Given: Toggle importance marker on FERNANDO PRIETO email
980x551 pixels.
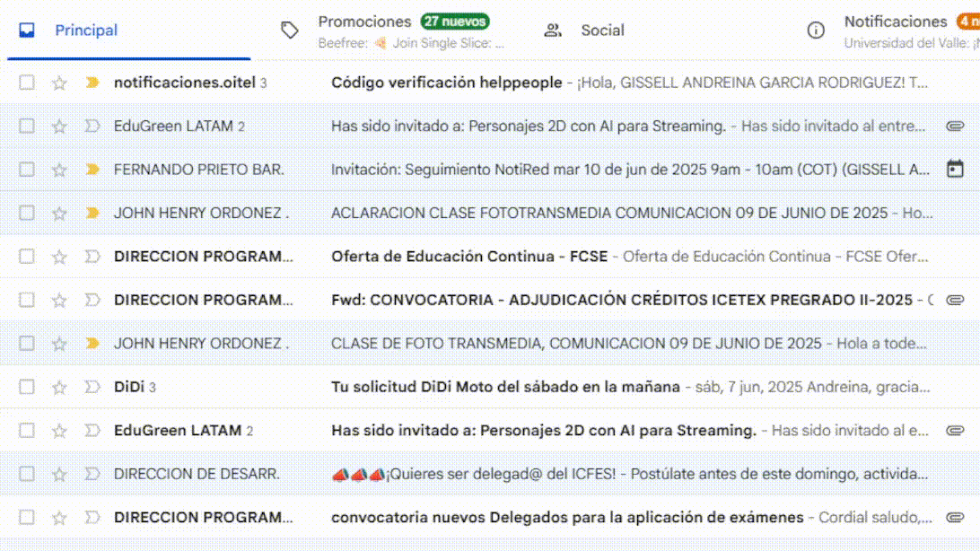Looking at the screenshot, I should pyautogui.click(x=92, y=170).
